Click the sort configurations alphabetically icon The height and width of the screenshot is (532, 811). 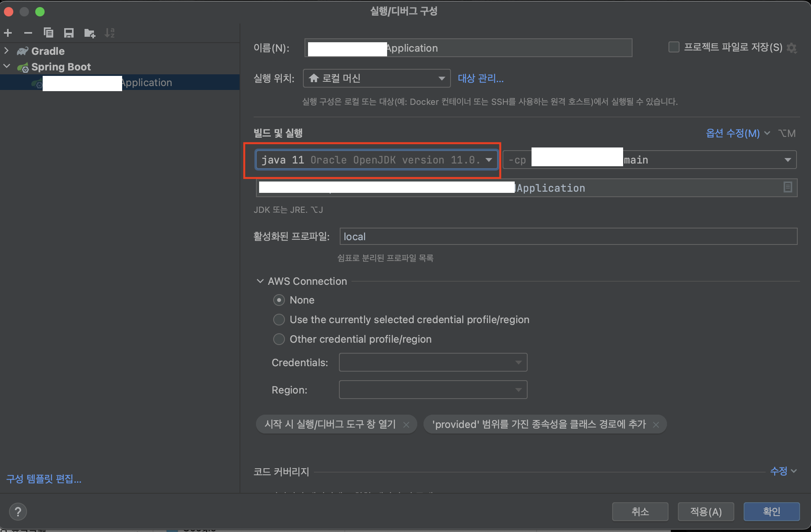tap(110, 33)
